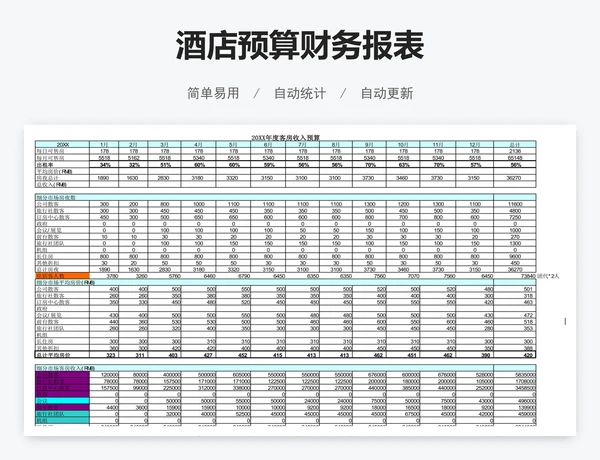Select the 120000 revenue cell for January
This screenshot has height=460, width=600.
(x=104, y=375)
